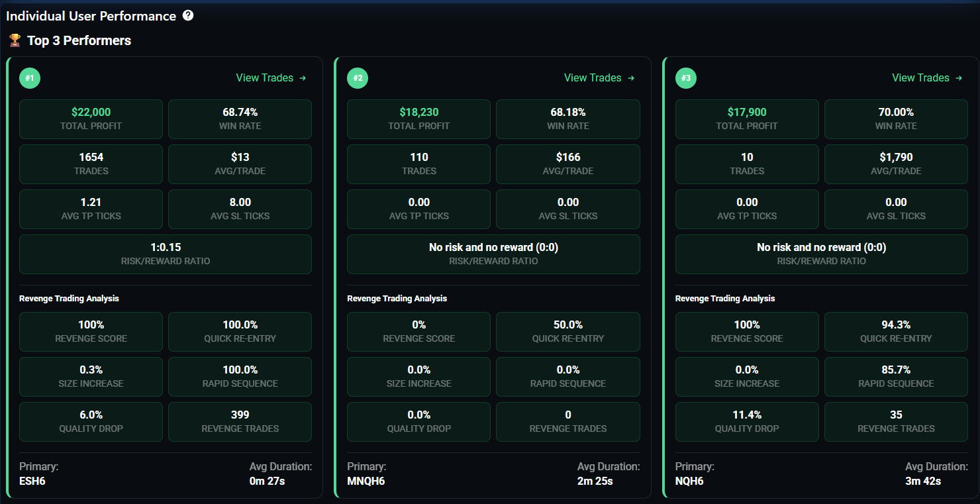Viewport: 980px width, 504px height.
Task: Open View Trades for the #2 performer
Action: (599, 78)
